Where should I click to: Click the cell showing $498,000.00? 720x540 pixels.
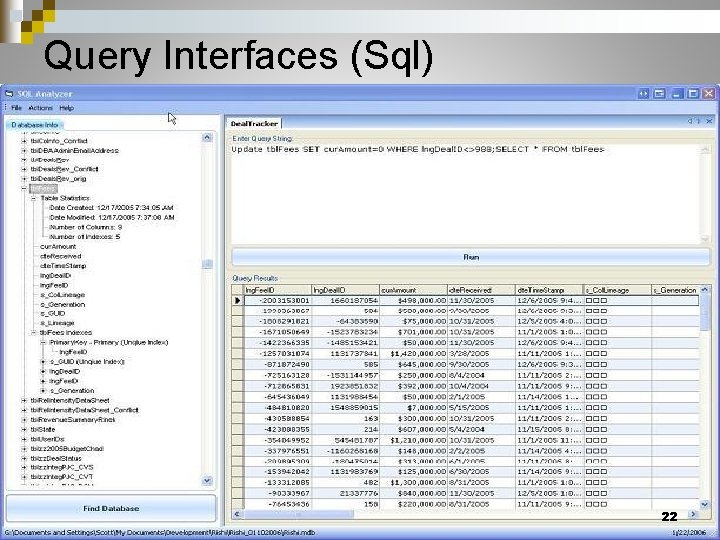(x=413, y=301)
